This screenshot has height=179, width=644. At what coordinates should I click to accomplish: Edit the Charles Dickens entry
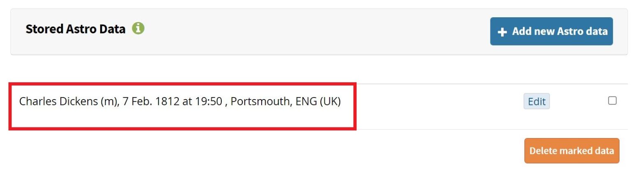(x=536, y=102)
